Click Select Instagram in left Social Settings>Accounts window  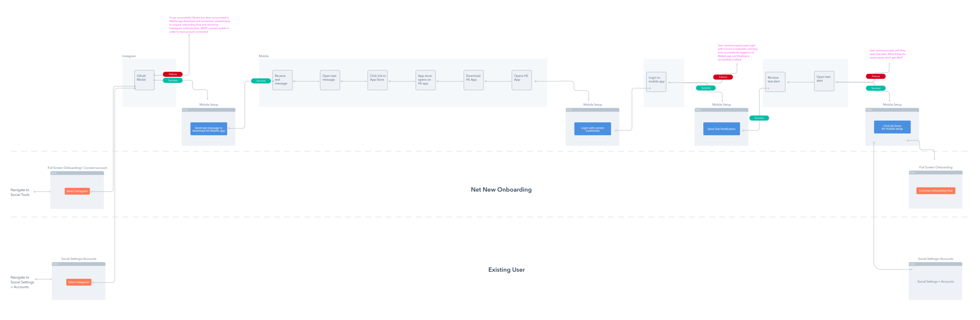pyautogui.click(x=79, y=282)
